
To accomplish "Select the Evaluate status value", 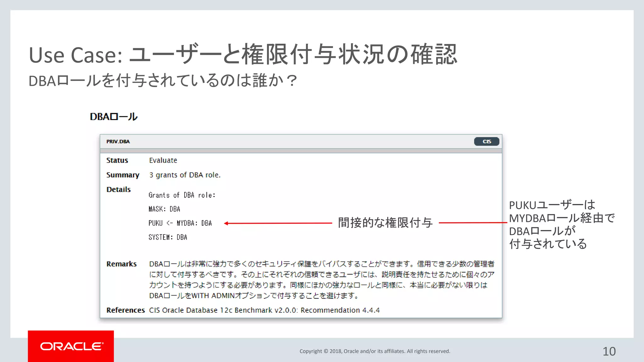I will [163, 160].
